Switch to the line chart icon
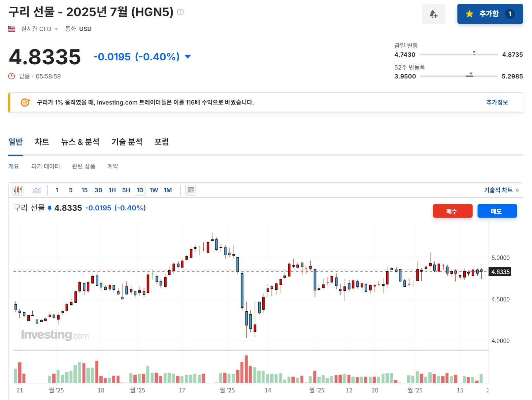 click(x=37, y=190)
